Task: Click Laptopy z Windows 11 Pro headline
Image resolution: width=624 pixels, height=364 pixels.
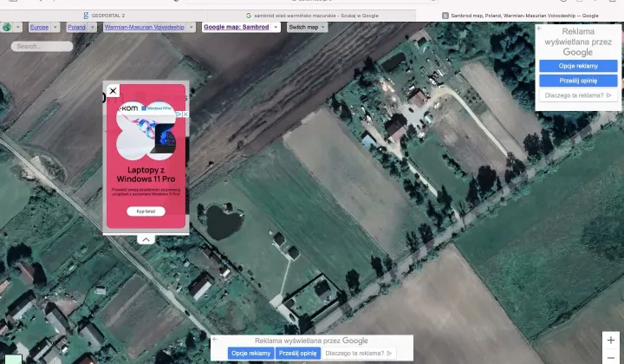Action: (x=146, y=174)
